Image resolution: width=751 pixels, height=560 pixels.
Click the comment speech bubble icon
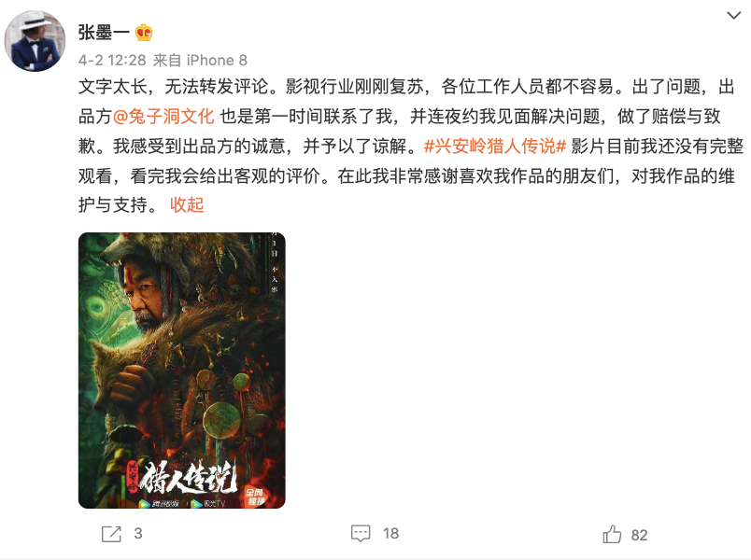tap(361, 534)
